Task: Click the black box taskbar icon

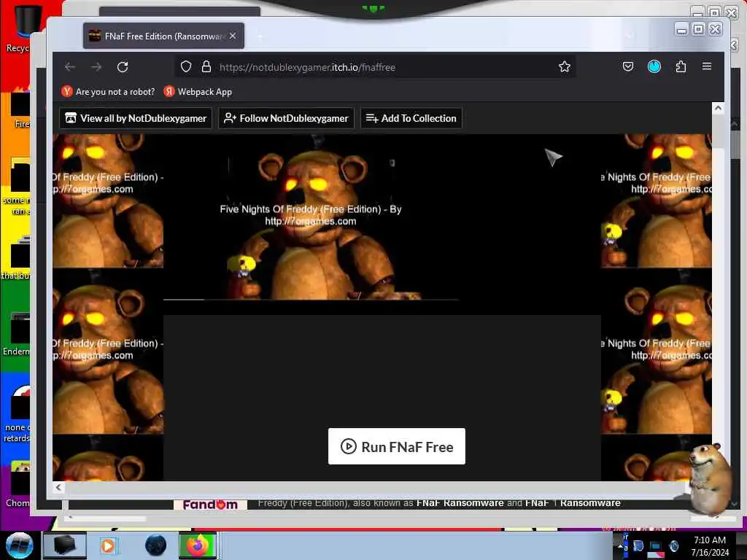Action: [x=65, y=545]
